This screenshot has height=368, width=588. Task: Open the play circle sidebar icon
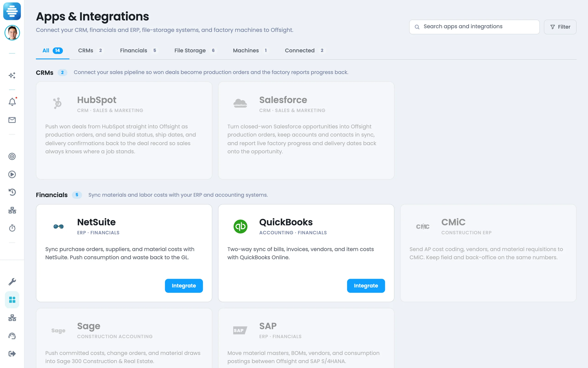pos(12,174)
